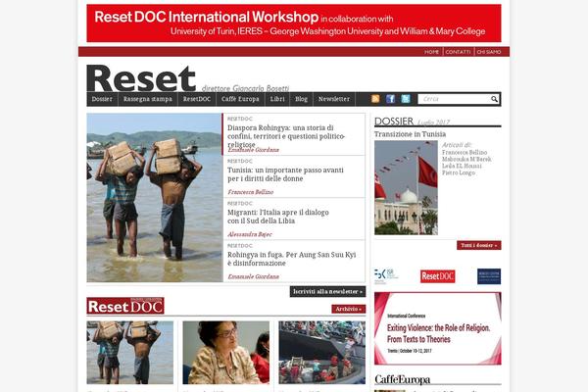Click the large Rohingya featured photo

pyautogui.click(x=155, y=198)
